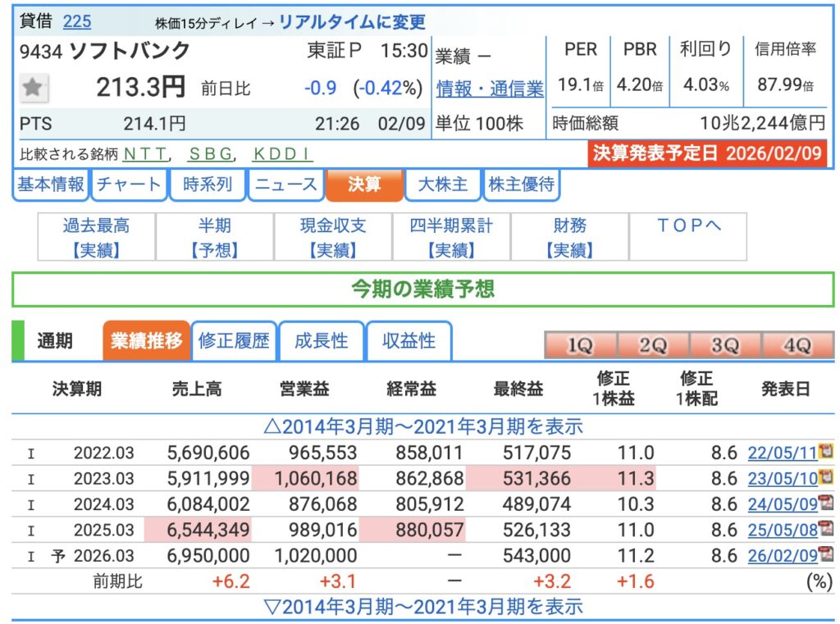Screen dimensions: 840x624
Task: Open the PDF icon beside 25/05/08
Action: pyautogui.click(x=826, y=529)
